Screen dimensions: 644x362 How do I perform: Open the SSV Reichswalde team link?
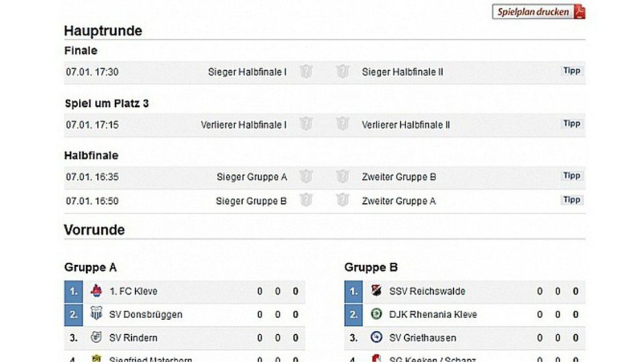(427, 292)
